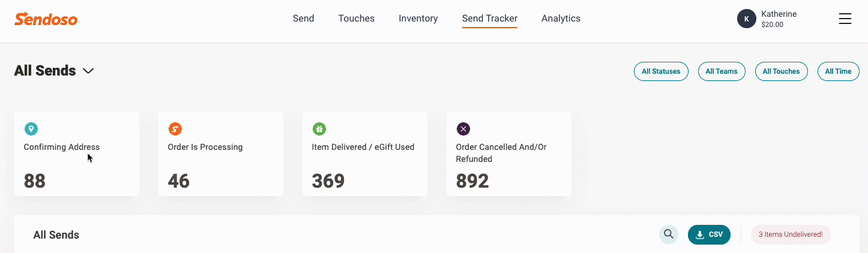Click the Order Cancelled X icon
This screenshot has width=868, height=253.
[x=463, y=128]
